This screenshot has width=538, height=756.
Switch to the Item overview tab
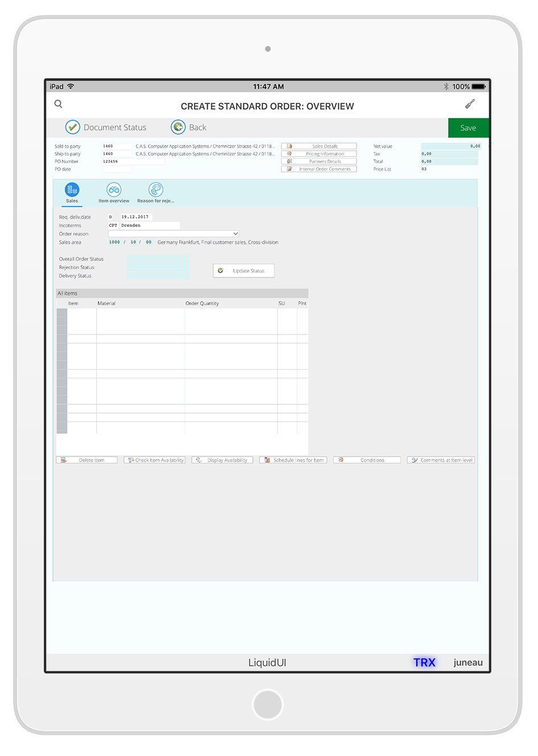click(114, 190)
